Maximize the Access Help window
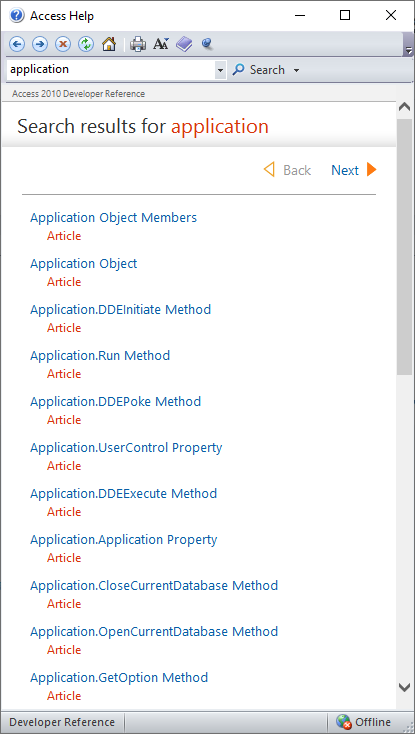 click(x=345, y=15)
